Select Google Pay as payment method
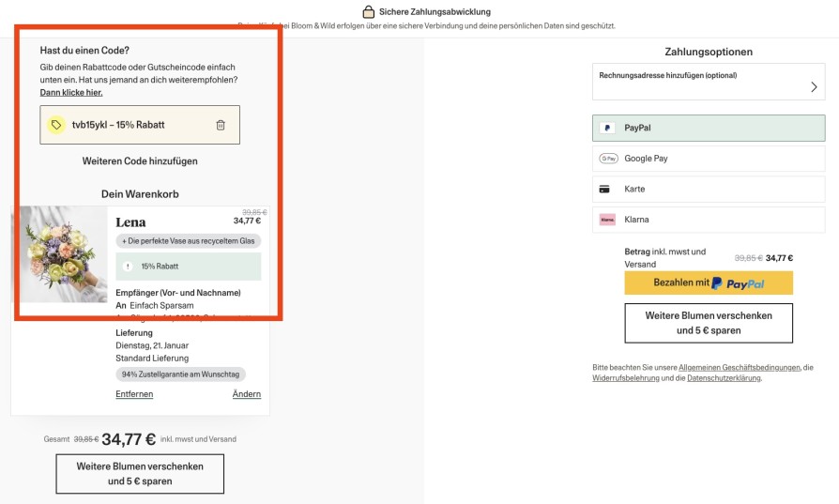Viewport: 839px width, 504px height. coord(709,159)
